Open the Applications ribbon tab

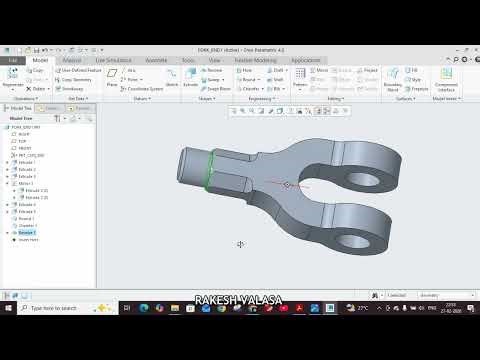[306, 60]
